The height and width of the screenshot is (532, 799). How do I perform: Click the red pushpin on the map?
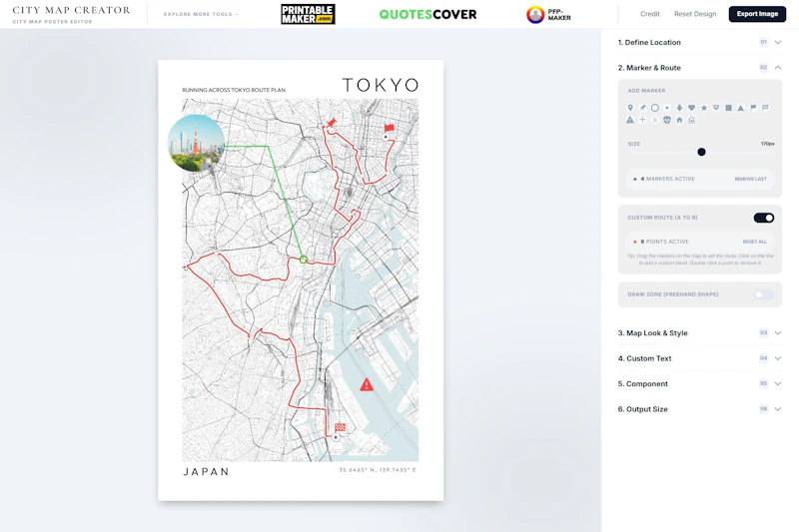tap(332, 123)
